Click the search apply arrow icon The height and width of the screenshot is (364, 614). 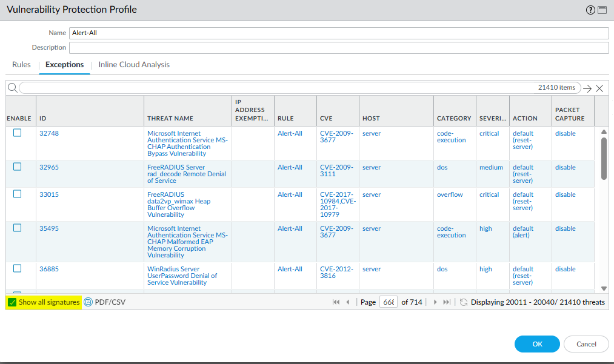coord(587,88)
